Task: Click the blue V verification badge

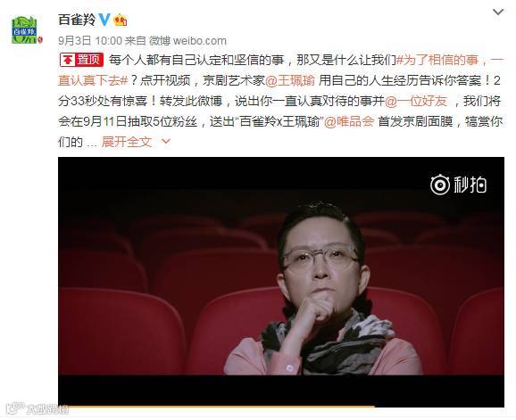Action: [104, 20]
